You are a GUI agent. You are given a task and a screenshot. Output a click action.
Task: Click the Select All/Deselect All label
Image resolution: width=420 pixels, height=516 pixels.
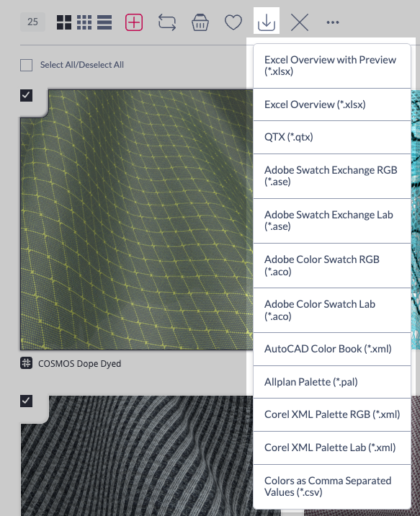click(x=82, y=65)
